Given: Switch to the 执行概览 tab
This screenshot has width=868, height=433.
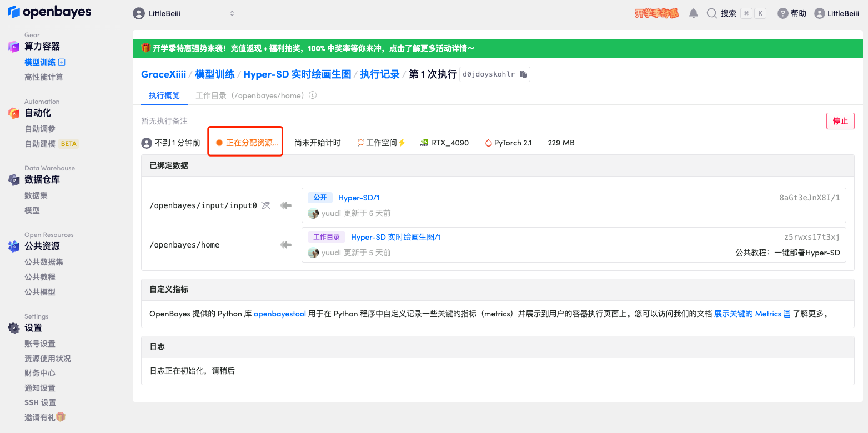Looking at the screenshot, I should pyautogui.click(x=164, y=95).
